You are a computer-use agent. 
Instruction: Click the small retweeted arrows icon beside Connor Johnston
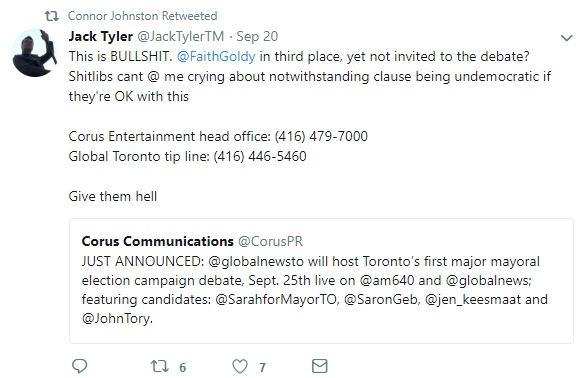point(52,16)
